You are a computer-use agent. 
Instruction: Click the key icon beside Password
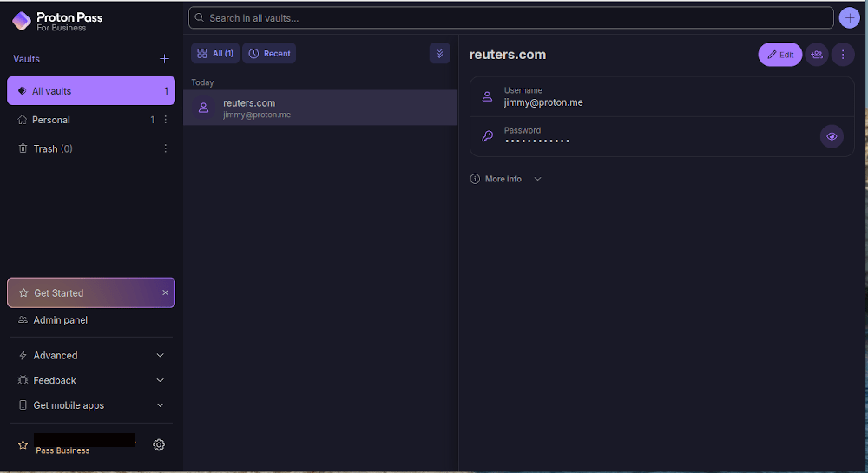tap(487, 136)
